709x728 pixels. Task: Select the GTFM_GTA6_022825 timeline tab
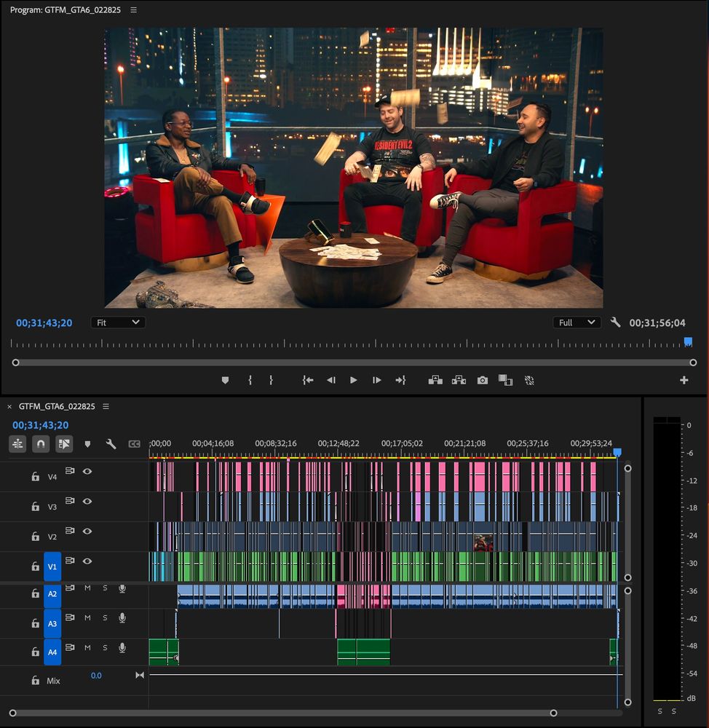pos(57,406)
